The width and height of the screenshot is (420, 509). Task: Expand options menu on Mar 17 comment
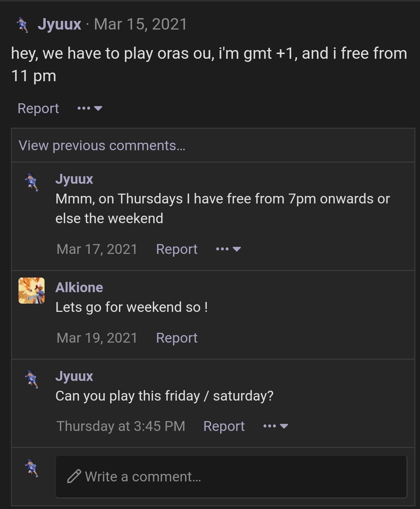click(229, 249)
